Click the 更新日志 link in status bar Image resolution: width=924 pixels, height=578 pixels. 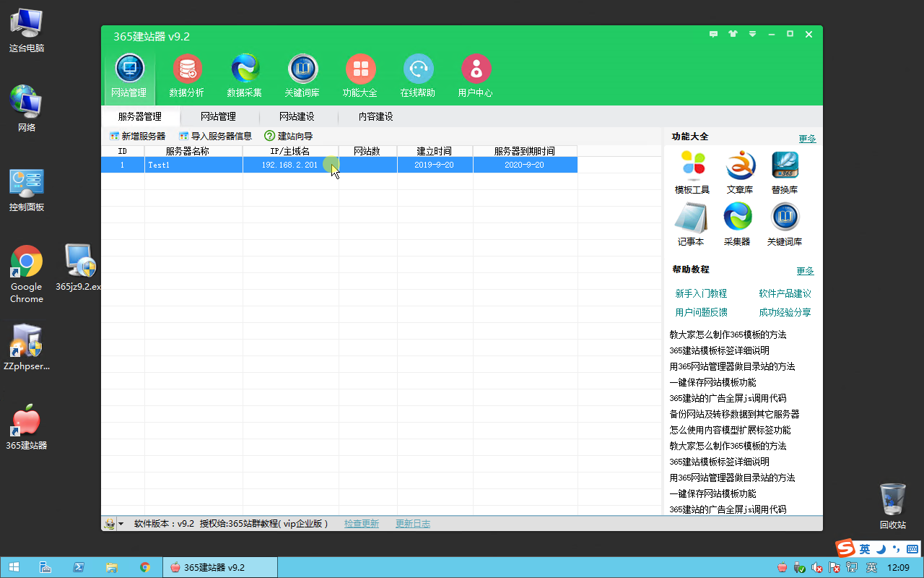tap(413, 524)
